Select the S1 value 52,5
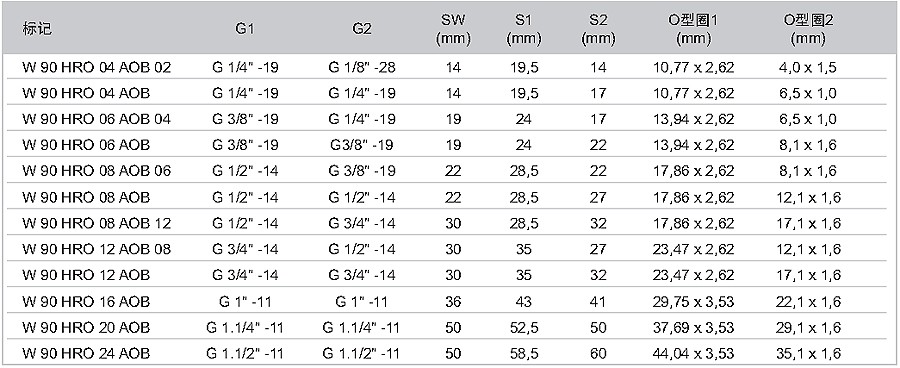This screenshot has height=368, width=900. pos(524,327)
